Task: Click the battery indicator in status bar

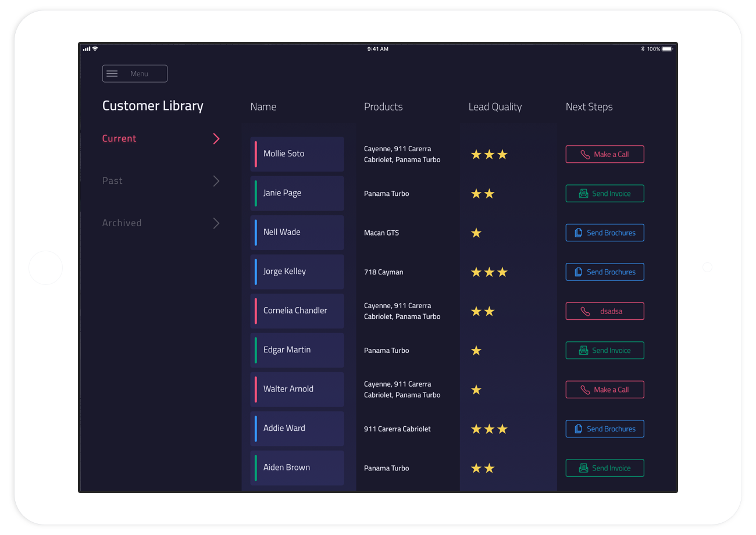Action: tap(667, 49)
